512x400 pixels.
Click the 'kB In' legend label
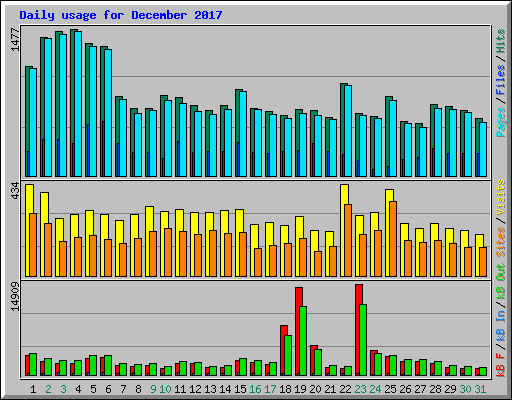click(501, 327)
